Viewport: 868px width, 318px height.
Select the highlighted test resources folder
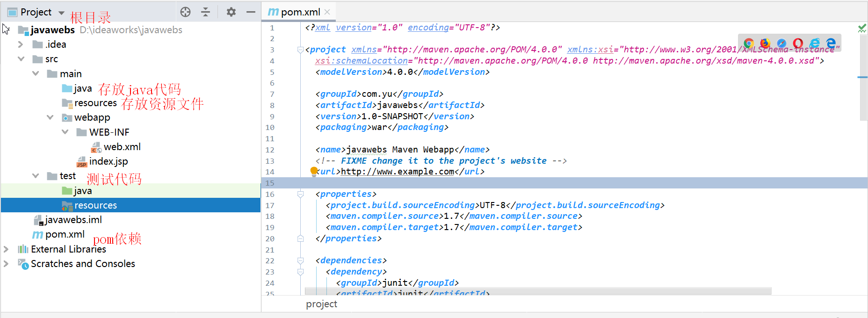[x=130, y=205]
